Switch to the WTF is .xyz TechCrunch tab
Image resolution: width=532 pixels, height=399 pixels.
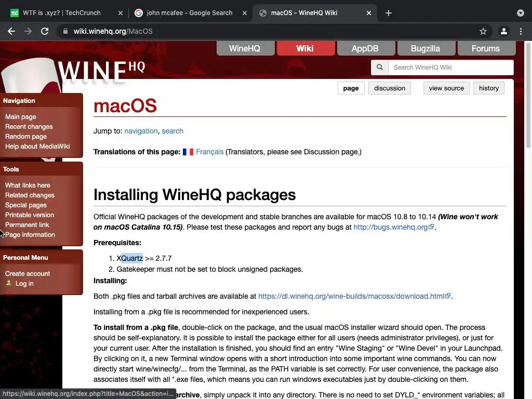(x=62, y=13)
